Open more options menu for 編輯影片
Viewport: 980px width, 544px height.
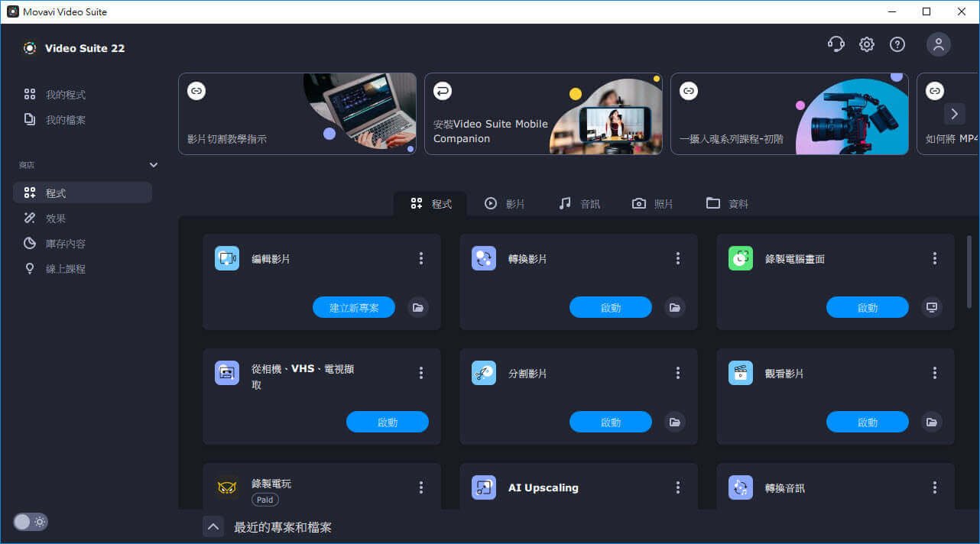coord(421,259)
